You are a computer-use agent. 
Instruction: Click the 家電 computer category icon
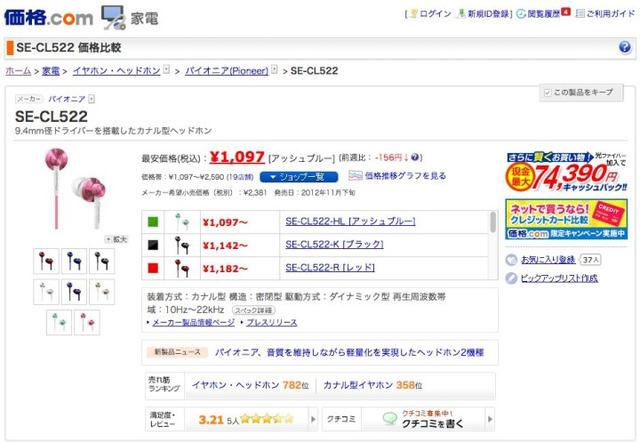113,18
